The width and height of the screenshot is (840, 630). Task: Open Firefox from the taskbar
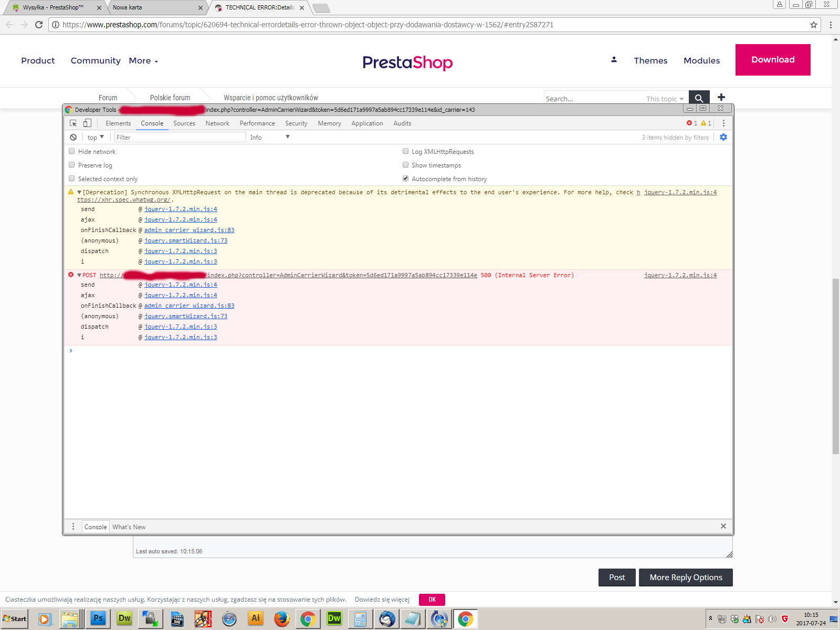click(x=282, y=619)
